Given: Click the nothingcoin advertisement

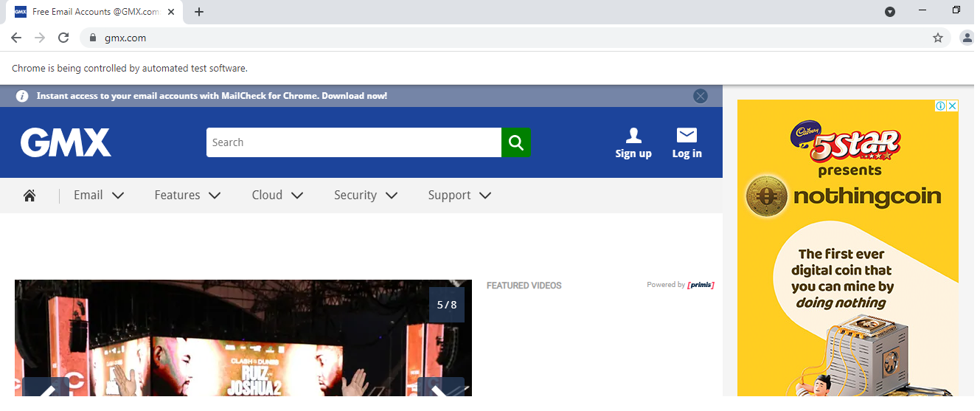Looking at the screenshot, I should click(x=848, y=248).
